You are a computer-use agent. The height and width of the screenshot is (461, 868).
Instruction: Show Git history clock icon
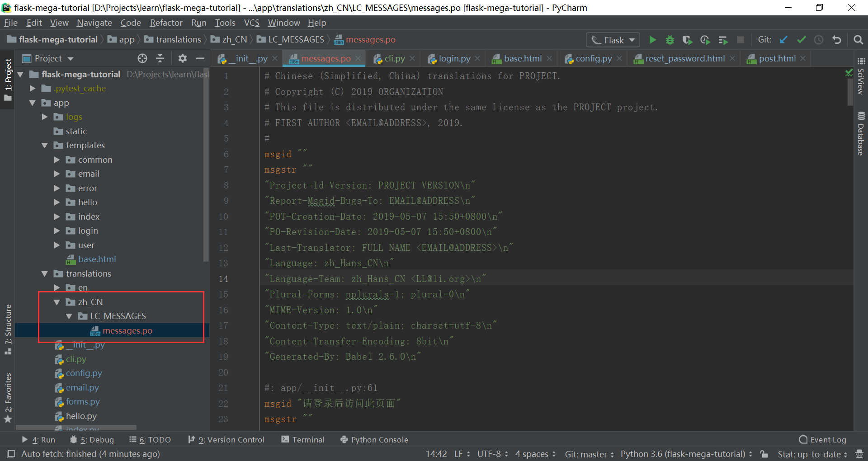click(819, 40)
